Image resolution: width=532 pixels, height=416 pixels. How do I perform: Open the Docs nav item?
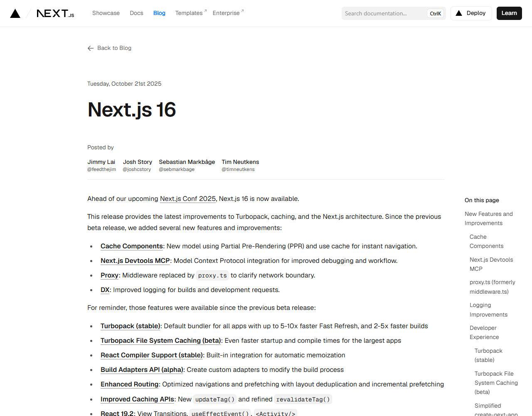(x=136, y=13)
